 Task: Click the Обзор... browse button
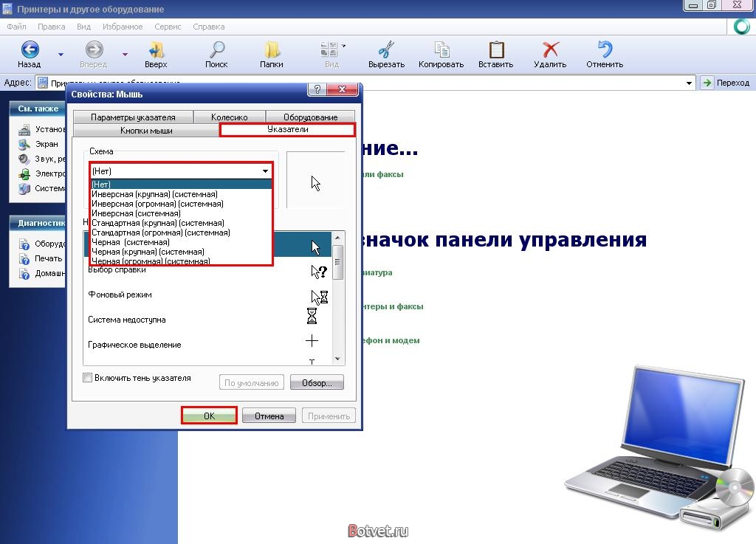(317, 382)
